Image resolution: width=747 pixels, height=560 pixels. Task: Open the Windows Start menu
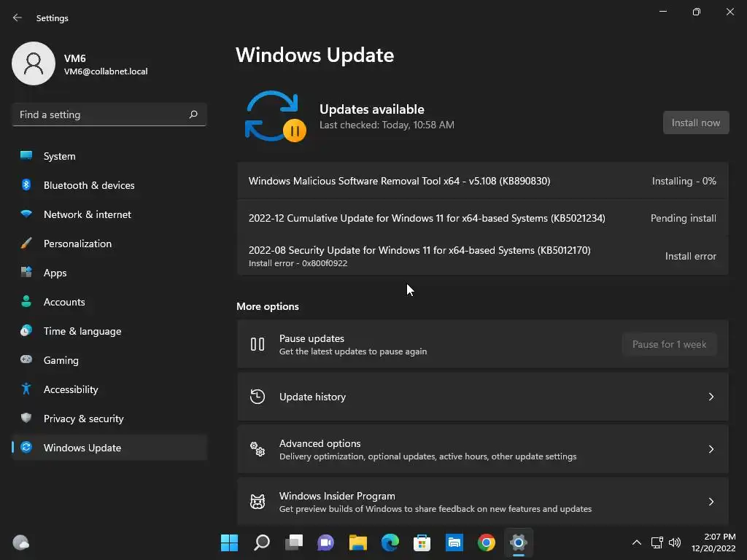229,542
